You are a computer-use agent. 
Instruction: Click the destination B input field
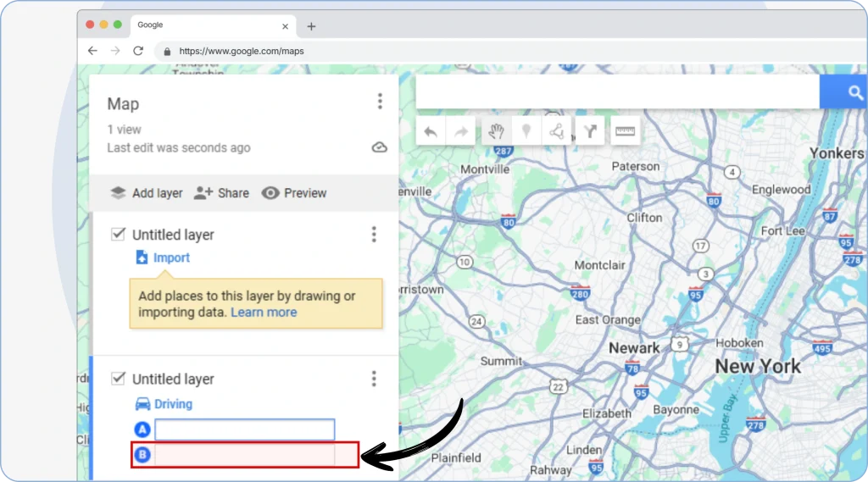(x=245, y=455)
